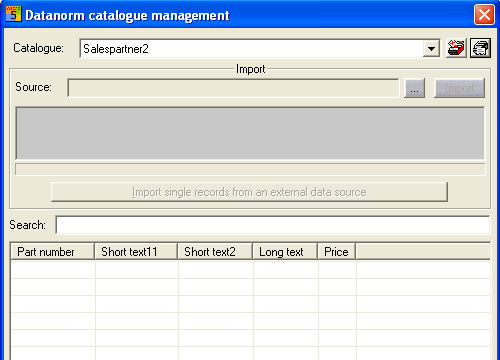This screenshot has height=360, width=500.
Task: Click the Source: label
Action: [33, 87]
